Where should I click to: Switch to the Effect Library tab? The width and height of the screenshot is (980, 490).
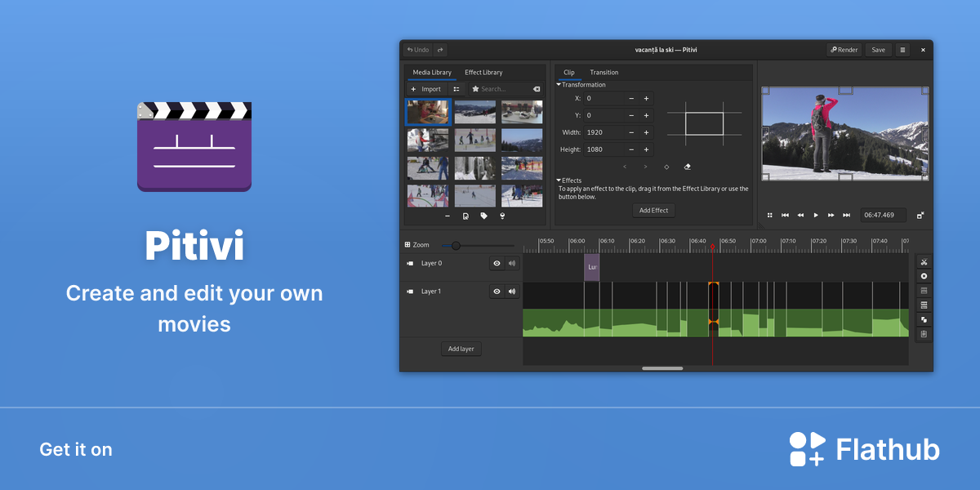(x=483, y=73)
